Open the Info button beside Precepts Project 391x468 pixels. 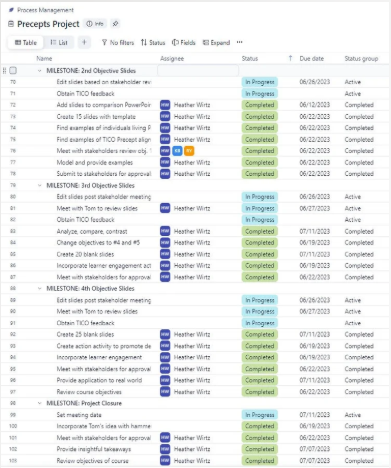click(95, 24)
